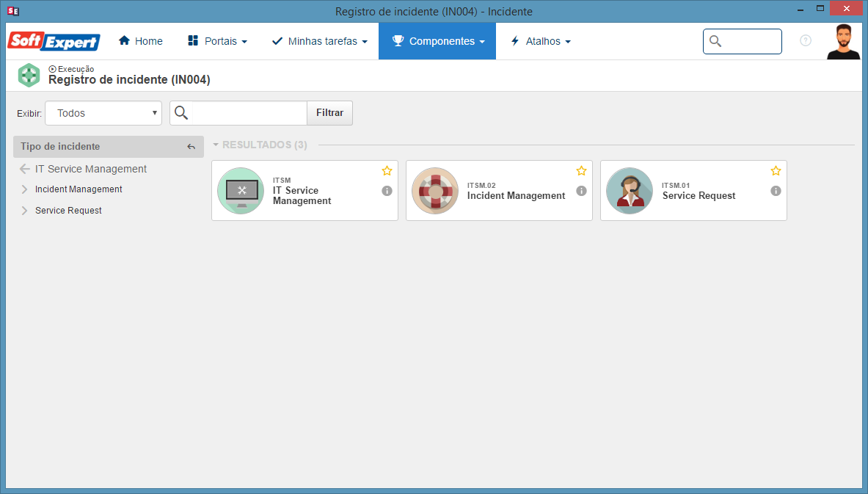Expand the Incident Management tree node
868x494 pixels.
point(24,189)
